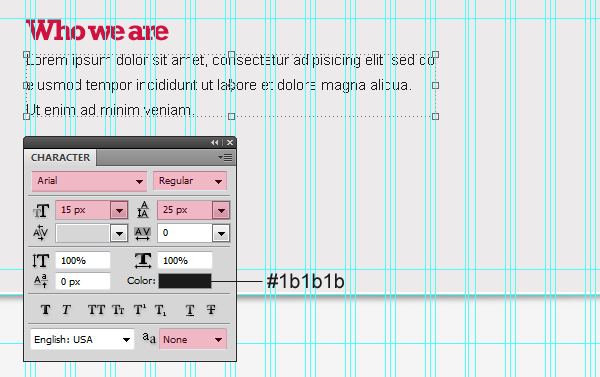Open the font size dropdown arrow
The image size is (600, 377).
tap(119, 210)
